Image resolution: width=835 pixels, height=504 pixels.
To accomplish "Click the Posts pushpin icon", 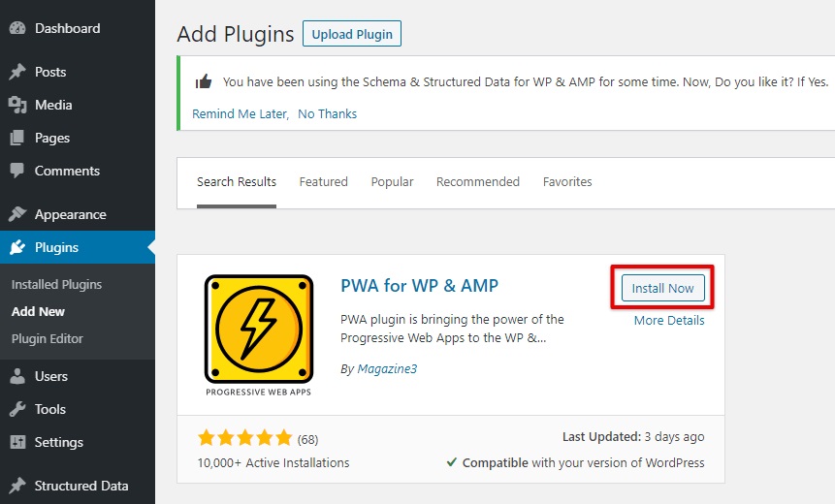I will click(17, 72).
